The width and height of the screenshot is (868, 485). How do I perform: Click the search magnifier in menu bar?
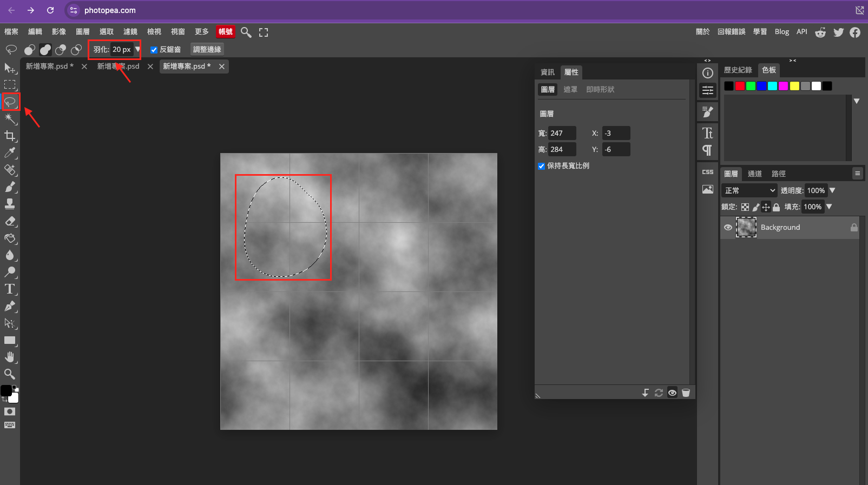pos(246,32)
